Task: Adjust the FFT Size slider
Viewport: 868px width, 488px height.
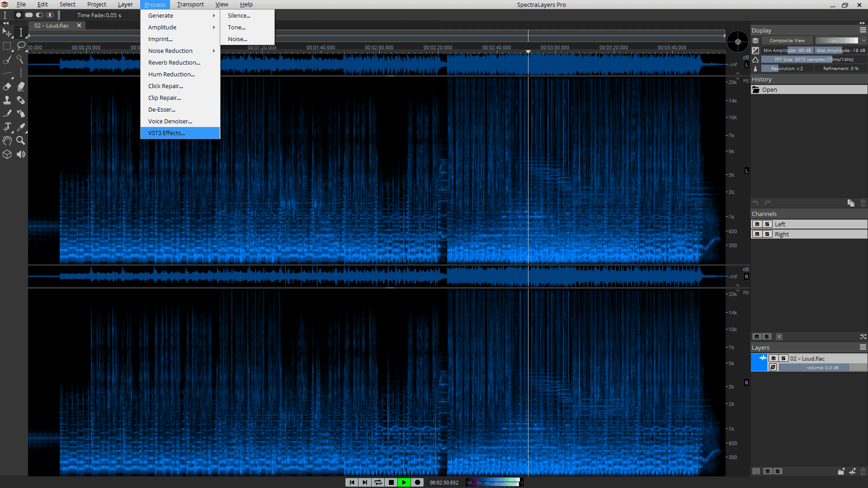Action: (x=814, y=59)
